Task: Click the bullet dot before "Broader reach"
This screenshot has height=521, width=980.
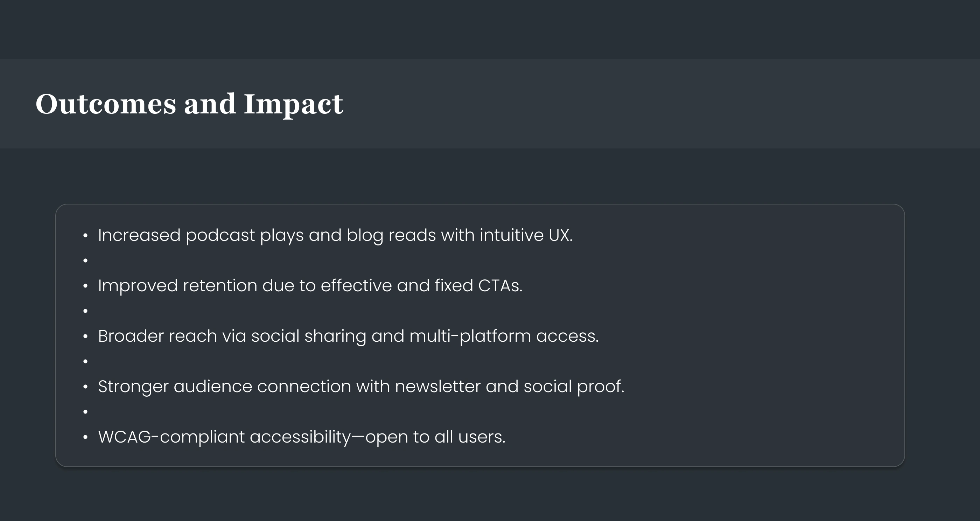Action: click(x=85, y=336)
